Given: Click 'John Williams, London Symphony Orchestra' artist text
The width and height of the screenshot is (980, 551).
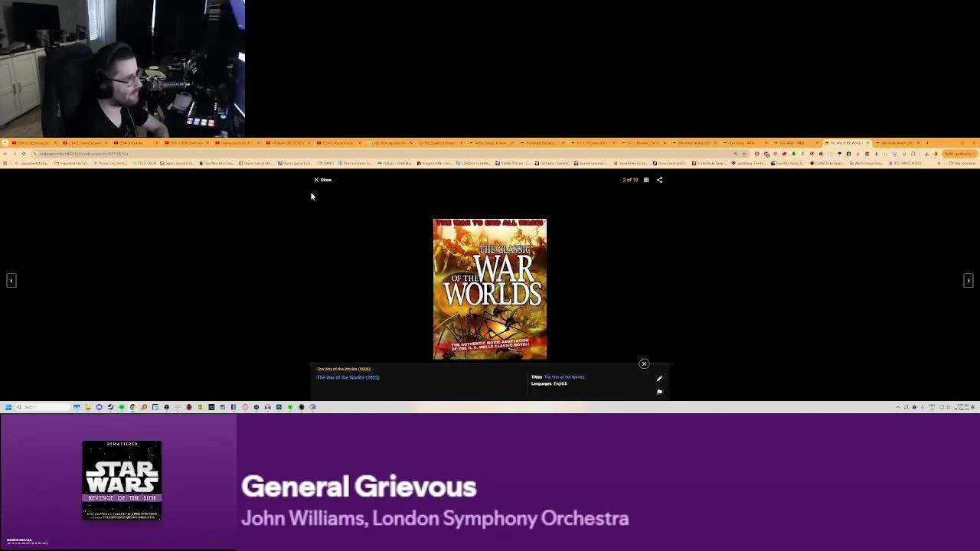Looking at the screenshot, I should 435,518.
